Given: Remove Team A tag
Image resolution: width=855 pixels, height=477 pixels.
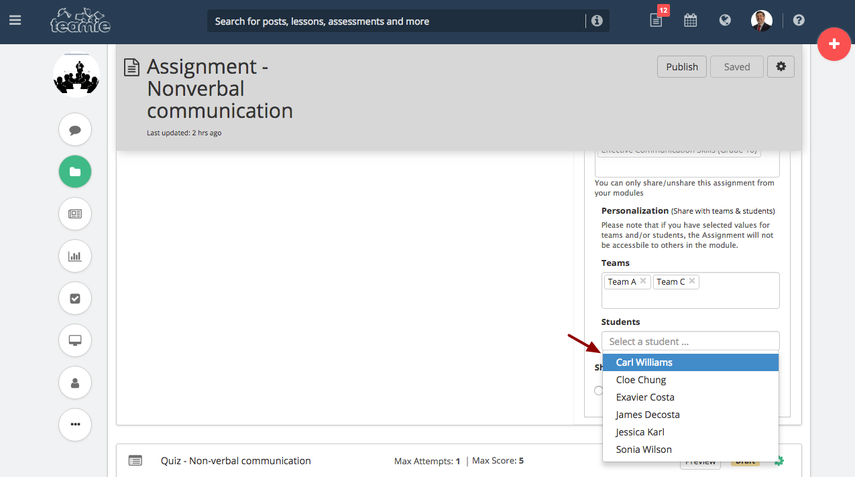Looking at the screenshot, I should (643, 281).
